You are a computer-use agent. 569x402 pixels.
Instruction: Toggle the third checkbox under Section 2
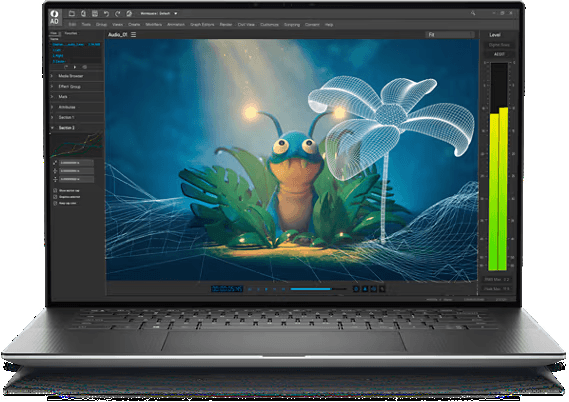coord(55,204)
